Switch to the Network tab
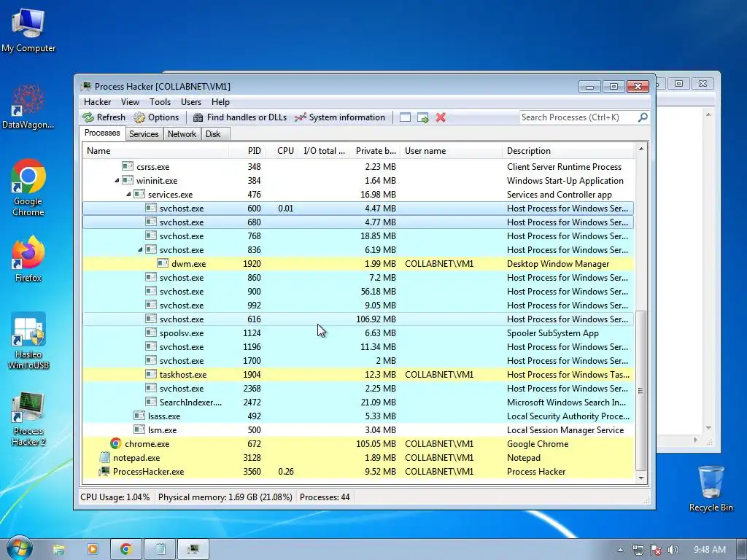The image size is (747, 560). click(x=182, y=134)
